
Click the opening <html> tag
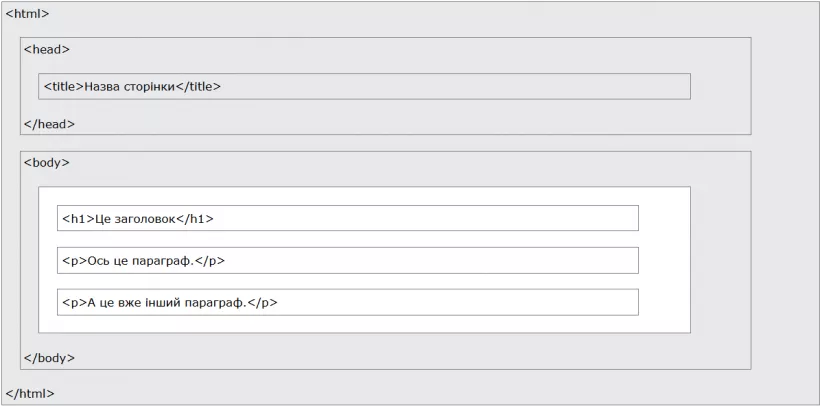click(27, 14)
